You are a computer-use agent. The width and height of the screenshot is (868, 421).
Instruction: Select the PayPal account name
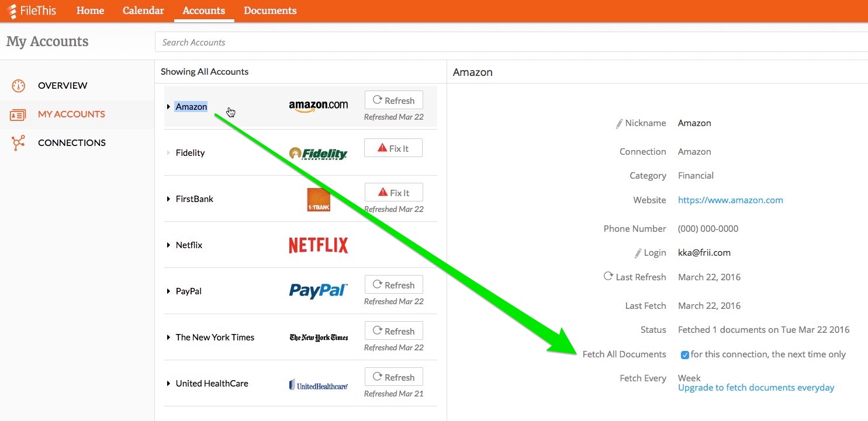188,291
